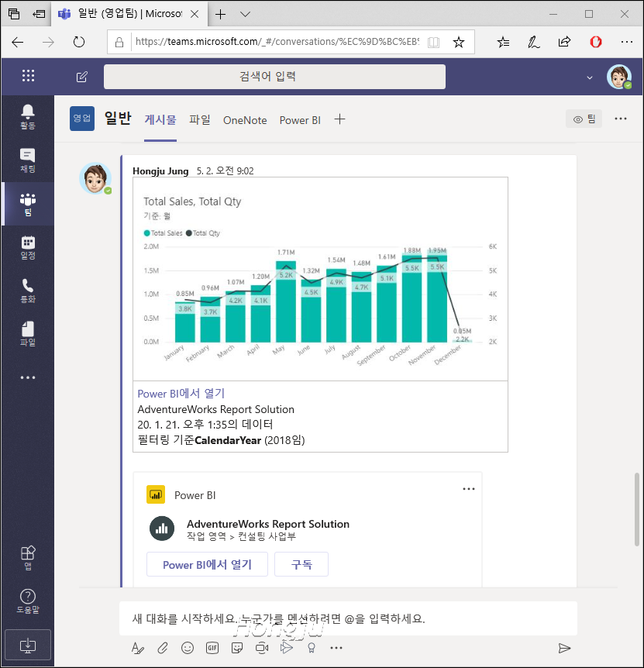Add a new tab with plus

[339, 119]
